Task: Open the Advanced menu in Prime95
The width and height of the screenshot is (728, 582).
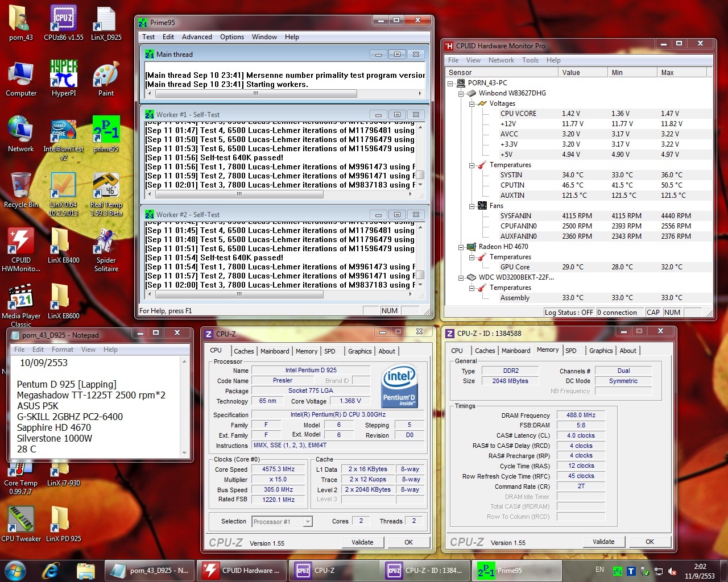Action: pyautogui.click(x=197, y=37)
